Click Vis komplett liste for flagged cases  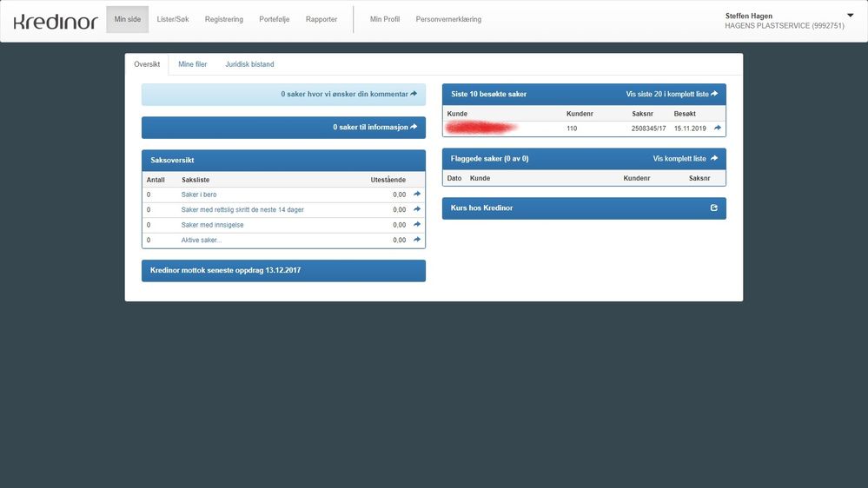click(x=686, y=159)
